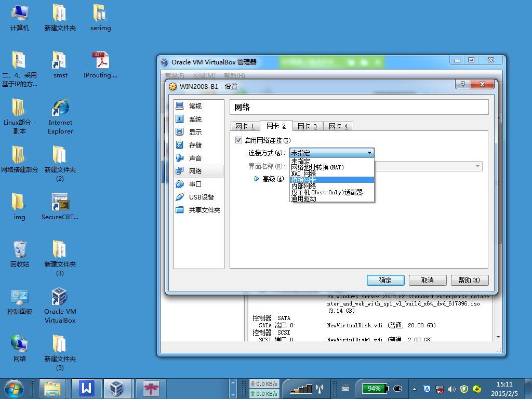This screenshot has width=532, height=399.
Task: Select the smst shortcut icon
Action: pos(60,65)
